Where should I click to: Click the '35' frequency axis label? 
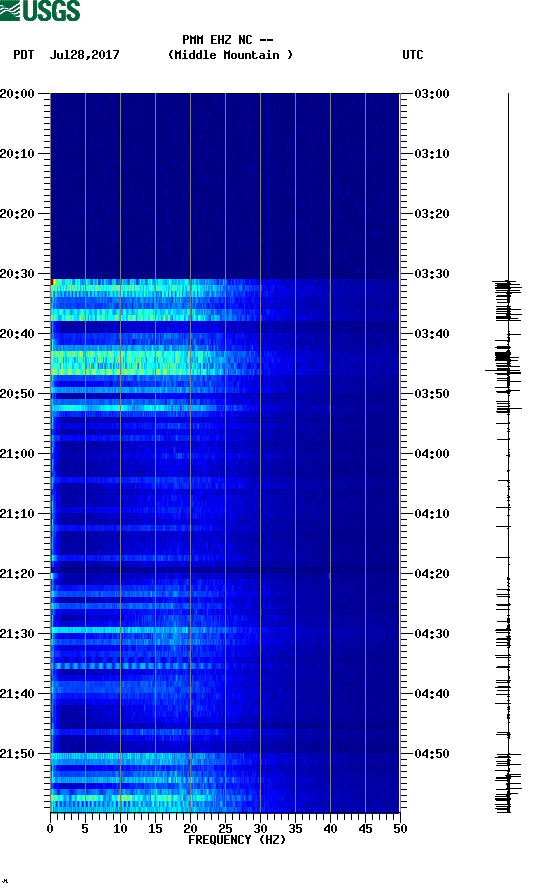pyautogui.click(x=295, y=829)
